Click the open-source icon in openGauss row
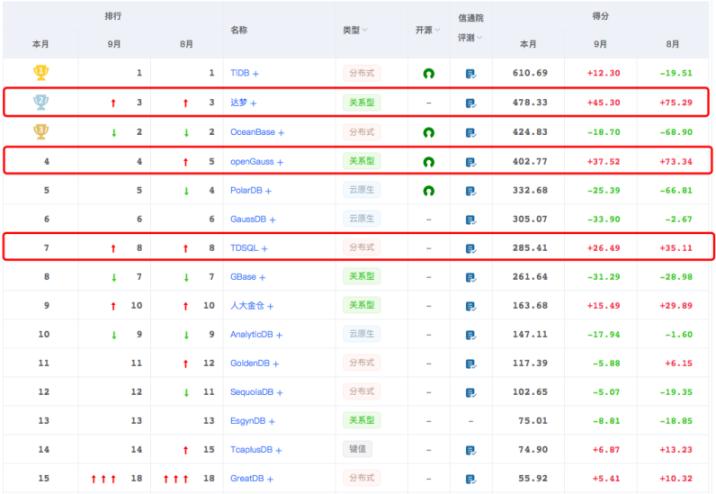This screenshot has width=716, height=494. point(428,162)
